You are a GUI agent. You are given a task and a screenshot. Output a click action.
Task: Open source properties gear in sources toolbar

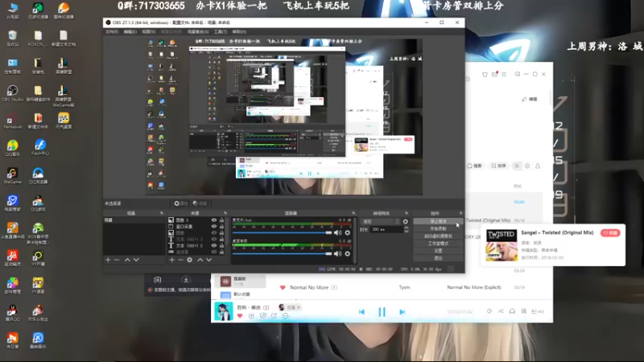tap(189, 260)
